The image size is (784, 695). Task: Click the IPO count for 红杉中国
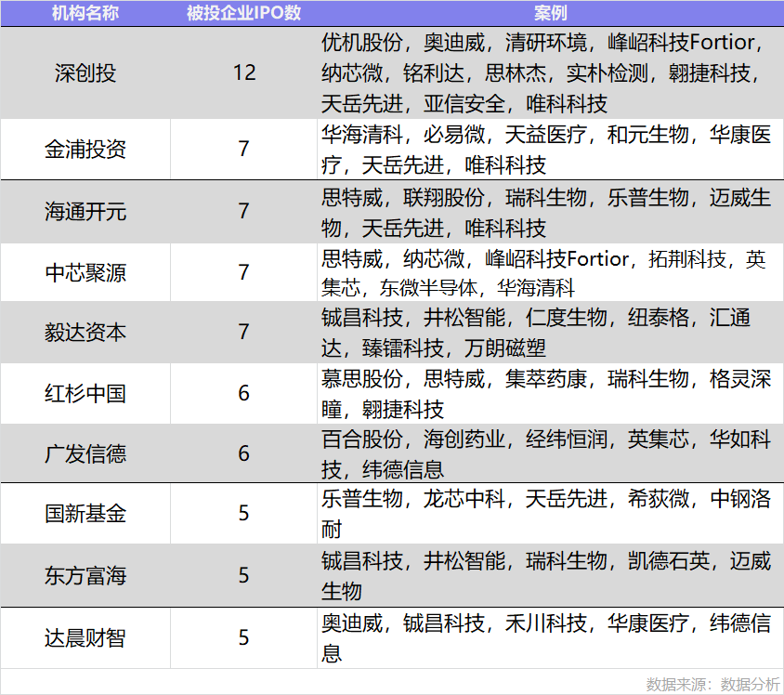pos(243,394)
